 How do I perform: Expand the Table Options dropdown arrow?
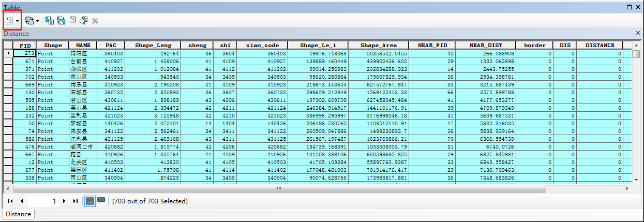(18, 21)
